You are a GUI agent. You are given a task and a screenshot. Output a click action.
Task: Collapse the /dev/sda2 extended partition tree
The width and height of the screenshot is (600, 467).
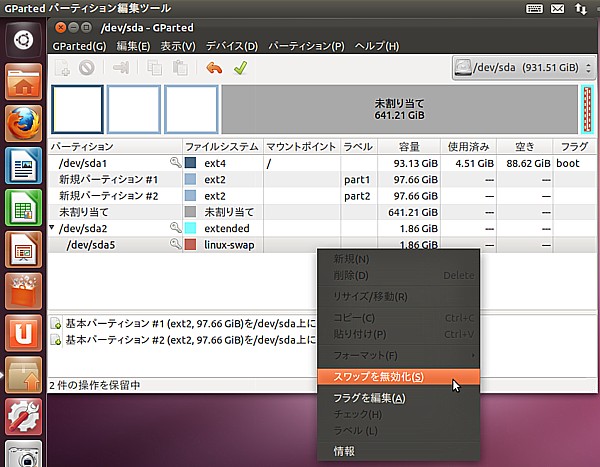tap(52, 228)
